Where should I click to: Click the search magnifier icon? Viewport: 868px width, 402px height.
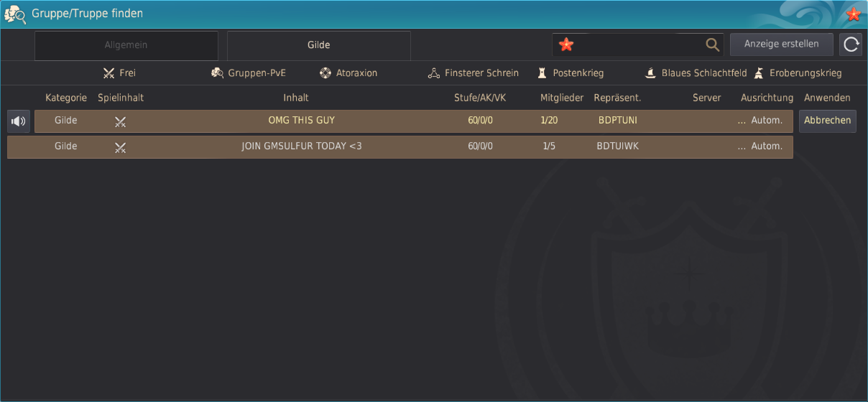[x=712, y=45]
